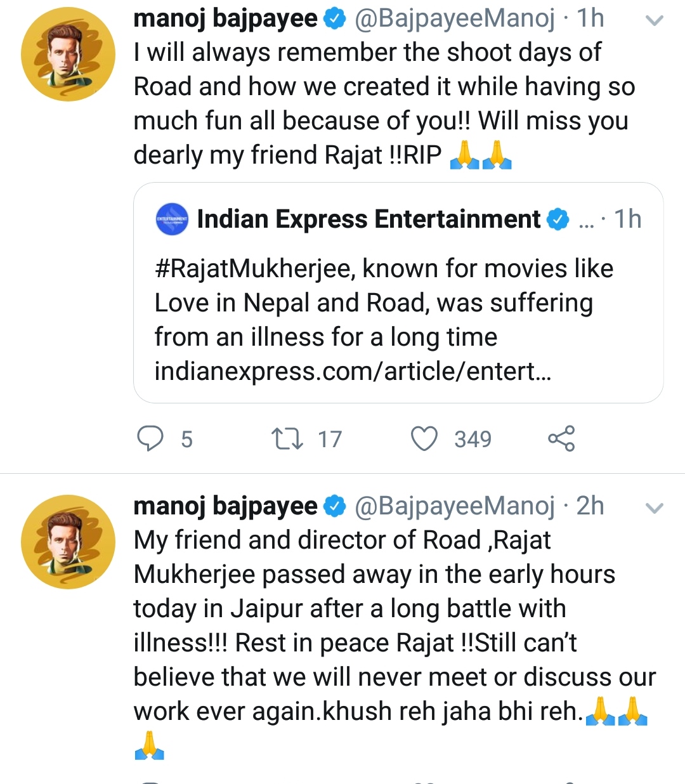Click the Indian Express Entertainment logo avatar
Image resolution: width=685 pixels, height=784 pixels.
172,219
